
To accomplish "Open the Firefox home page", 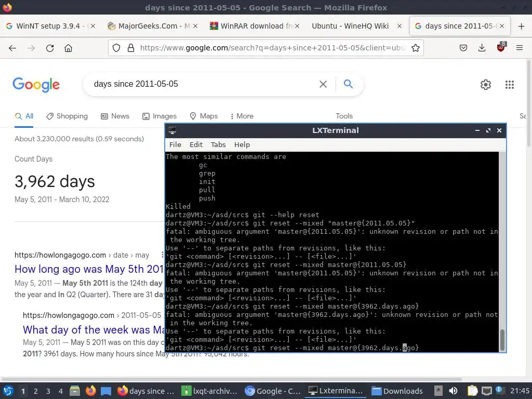I will pyautogui.click(x=68, y=48).
